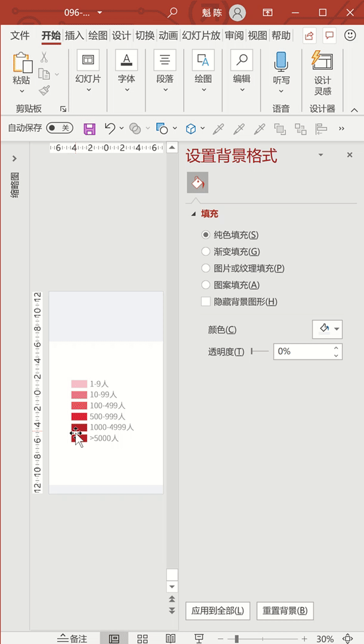Screen dimensions: 364x644
Task: Click the ribbon display options icon
Action: tap(267, 13)
